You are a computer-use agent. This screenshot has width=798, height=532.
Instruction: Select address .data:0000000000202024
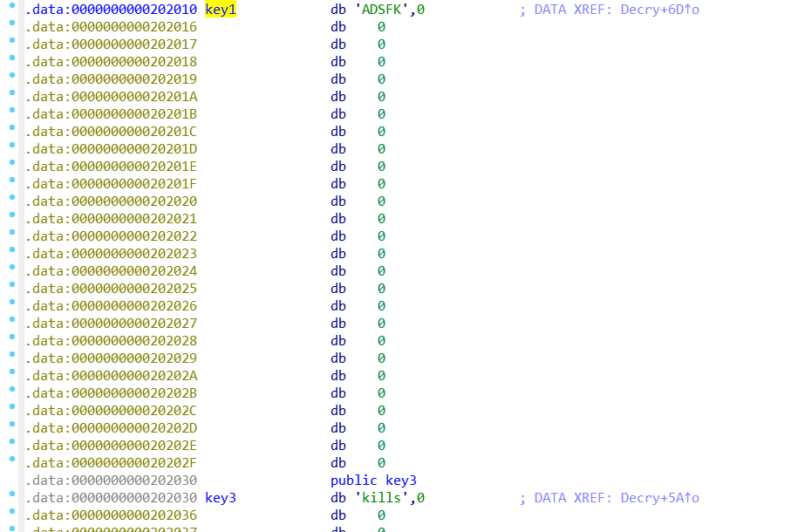[111, 271]
